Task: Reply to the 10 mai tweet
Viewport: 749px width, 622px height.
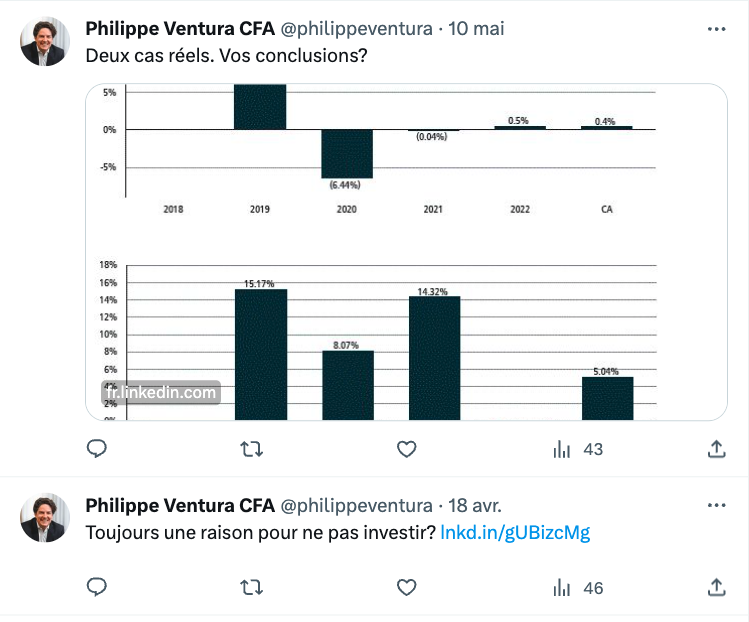Action: coord(96,449)
